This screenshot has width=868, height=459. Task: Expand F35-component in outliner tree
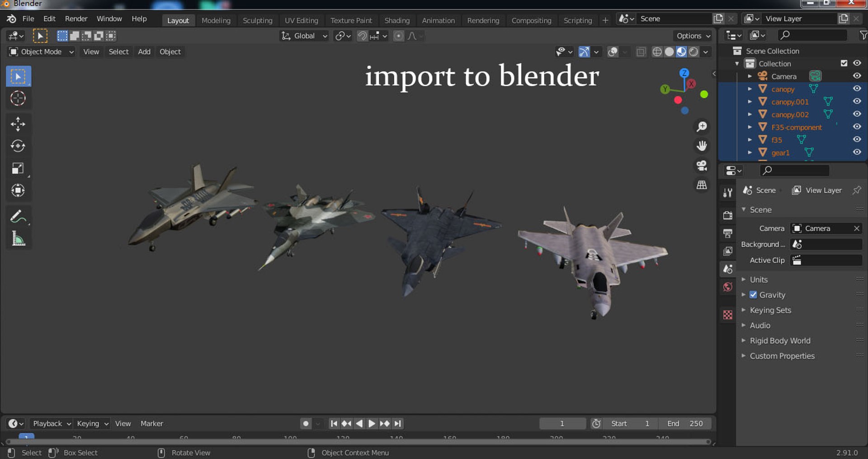coord(750,127)
